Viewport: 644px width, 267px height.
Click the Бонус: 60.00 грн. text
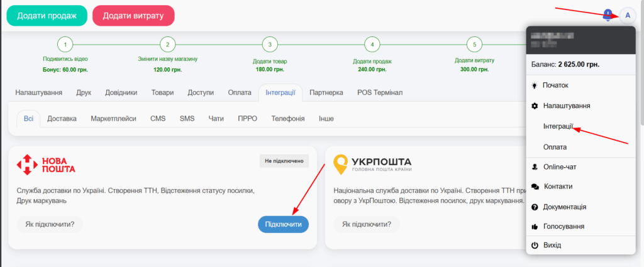65,70
